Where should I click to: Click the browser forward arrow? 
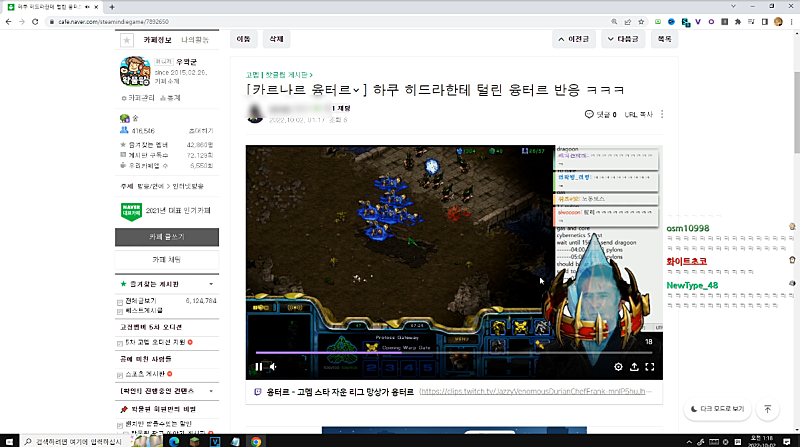[x=21, y=22]
